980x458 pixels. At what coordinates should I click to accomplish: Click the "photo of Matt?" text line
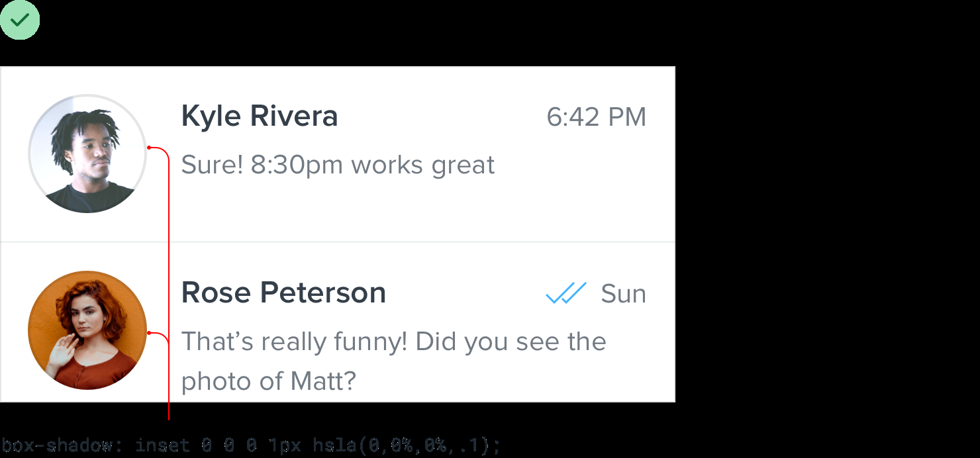click(x=269, y=381)
